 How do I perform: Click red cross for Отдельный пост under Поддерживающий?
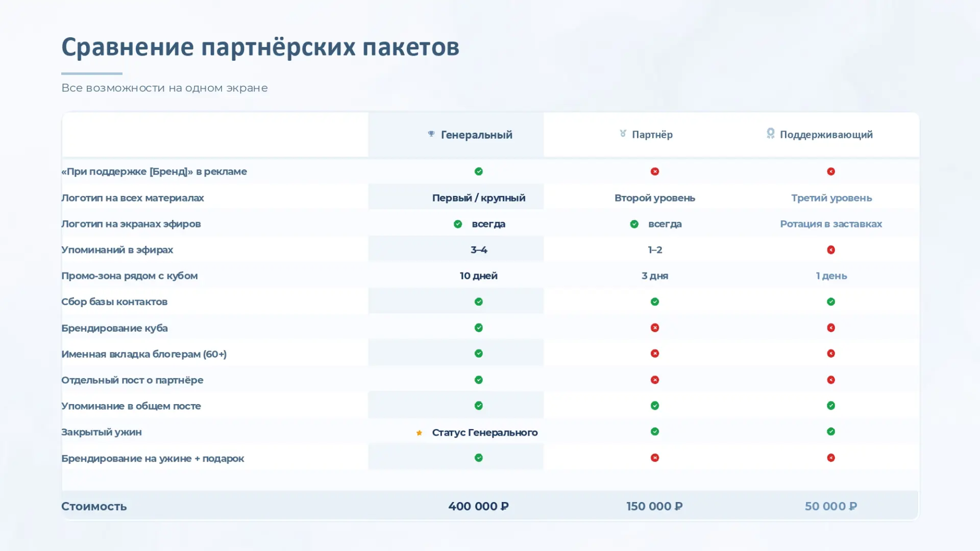831,380
